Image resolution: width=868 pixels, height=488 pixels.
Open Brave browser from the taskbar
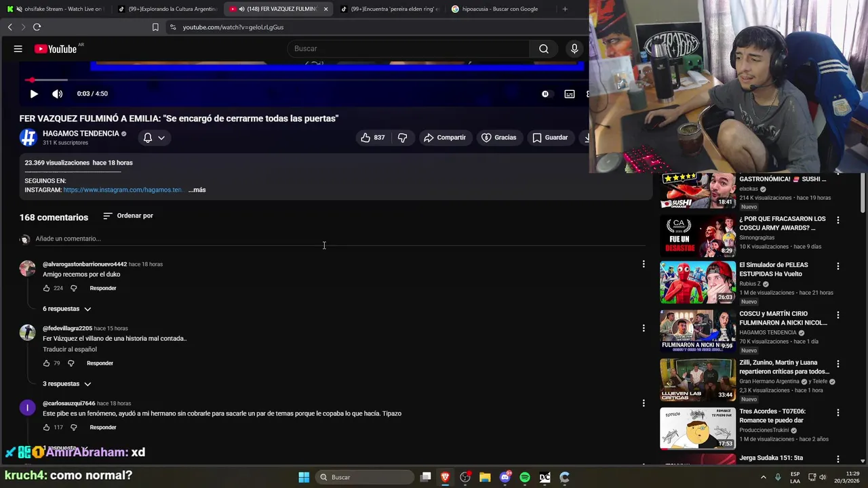pos(446,477)
